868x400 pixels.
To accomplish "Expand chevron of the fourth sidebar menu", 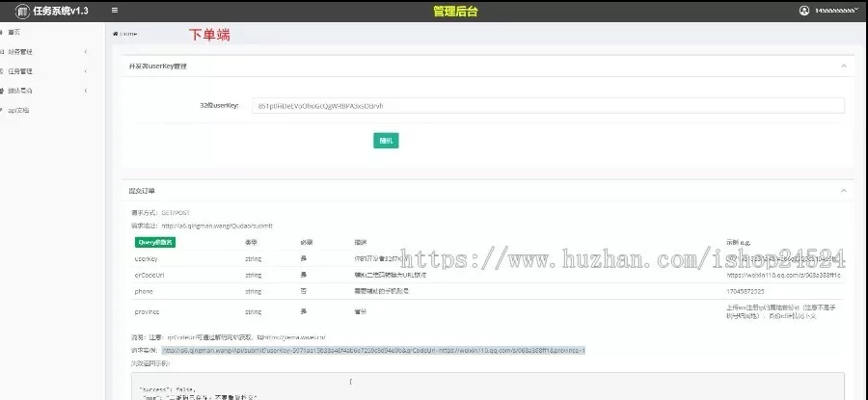I will 86,91.
